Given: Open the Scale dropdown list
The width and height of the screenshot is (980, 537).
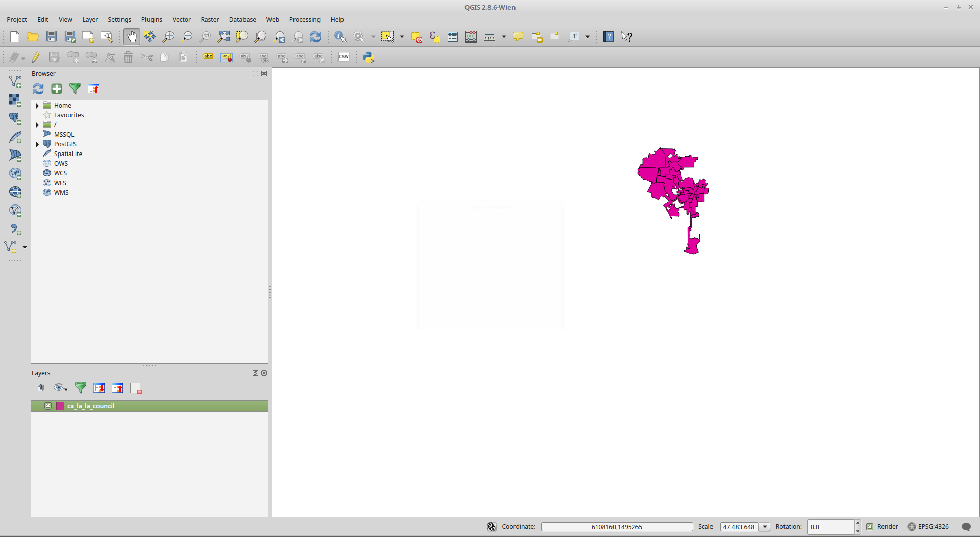Looking at the screenshot, I should pyautogui.click(x=765, y=527).
